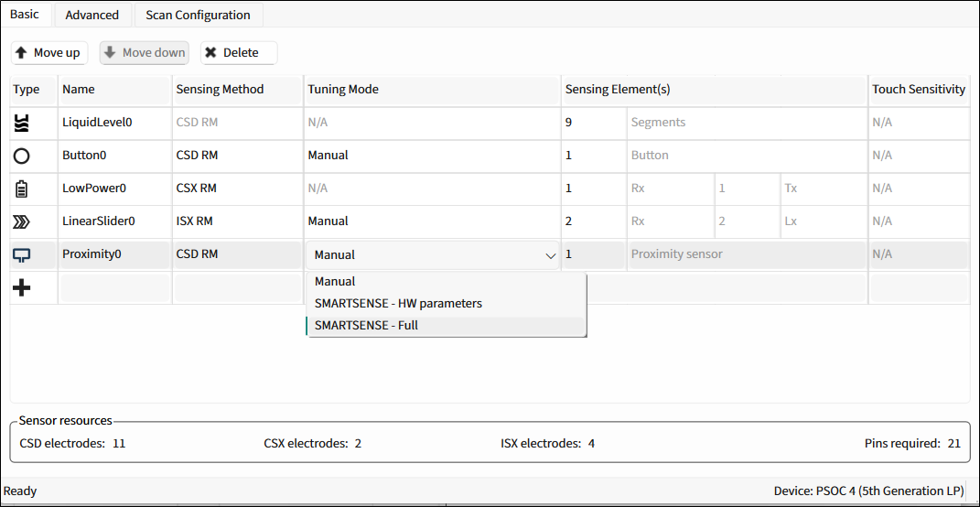Select the Basic tab
This screenshot has width=980, height=507.
(x=25, y=15)
